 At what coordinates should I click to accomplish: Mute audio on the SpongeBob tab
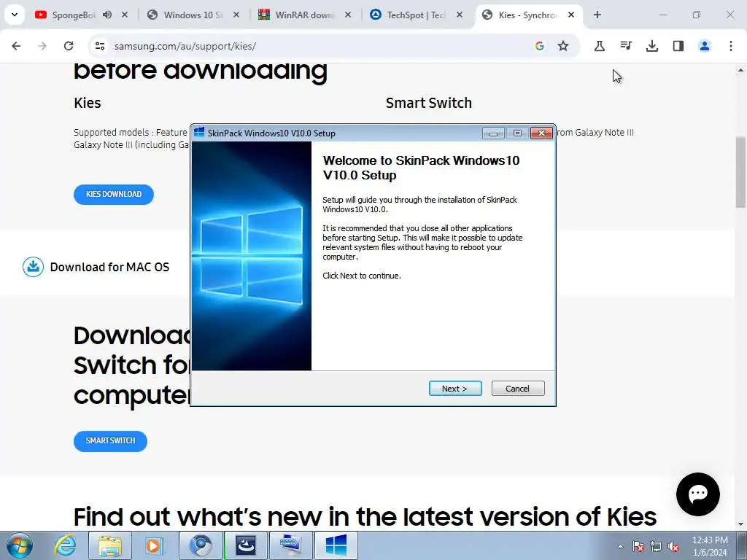[x=107, y=15]
